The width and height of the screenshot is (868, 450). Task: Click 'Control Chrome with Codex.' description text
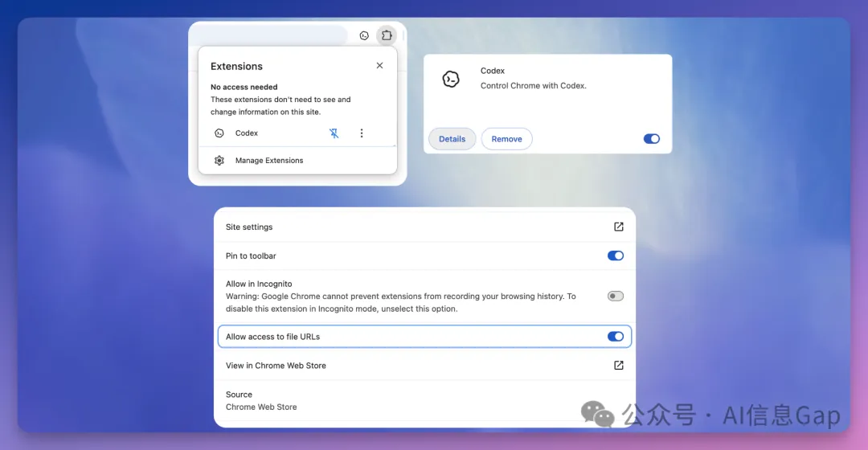point(533,86)
